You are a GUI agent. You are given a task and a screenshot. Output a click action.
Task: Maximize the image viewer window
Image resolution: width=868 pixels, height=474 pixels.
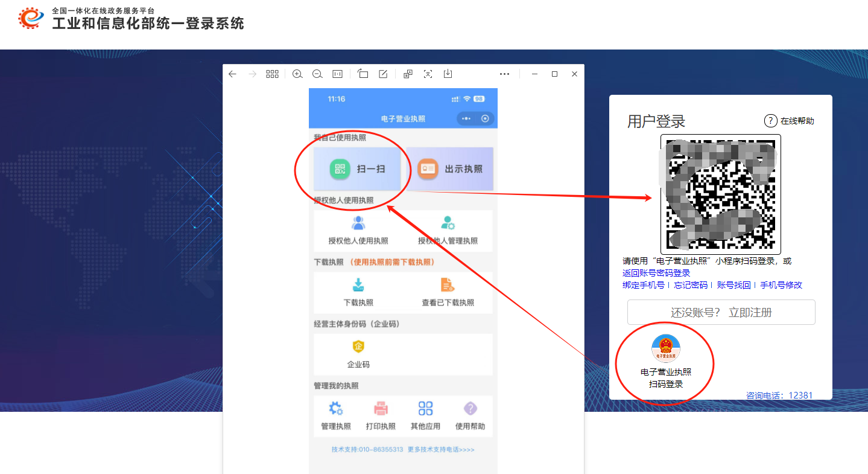tap(554, 74)
